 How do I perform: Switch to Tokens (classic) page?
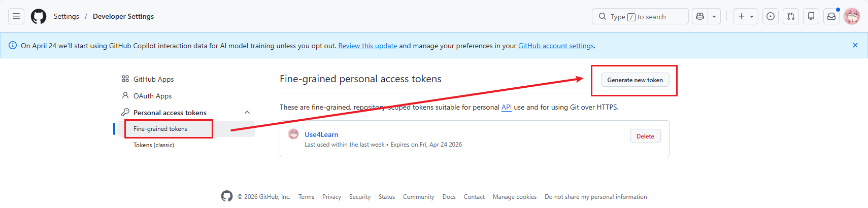[x=154, y=145]
